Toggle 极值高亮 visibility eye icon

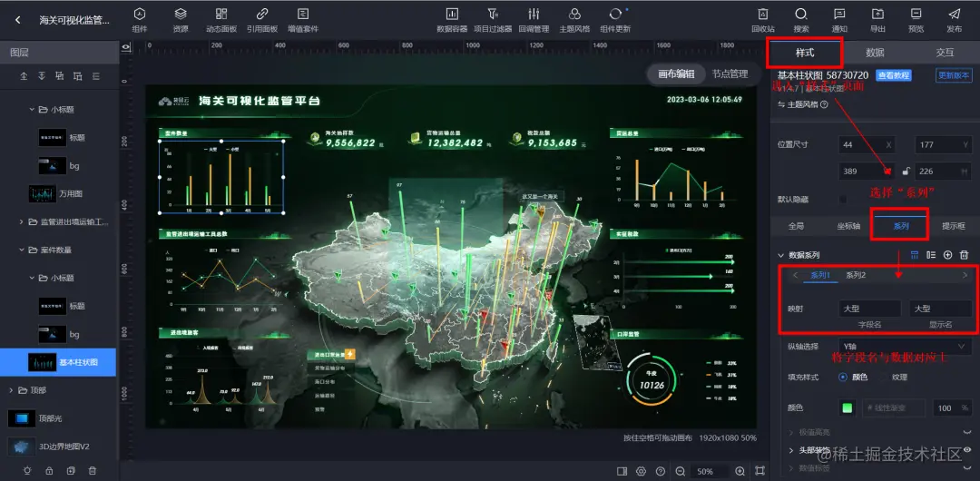(x=967, y=432)
